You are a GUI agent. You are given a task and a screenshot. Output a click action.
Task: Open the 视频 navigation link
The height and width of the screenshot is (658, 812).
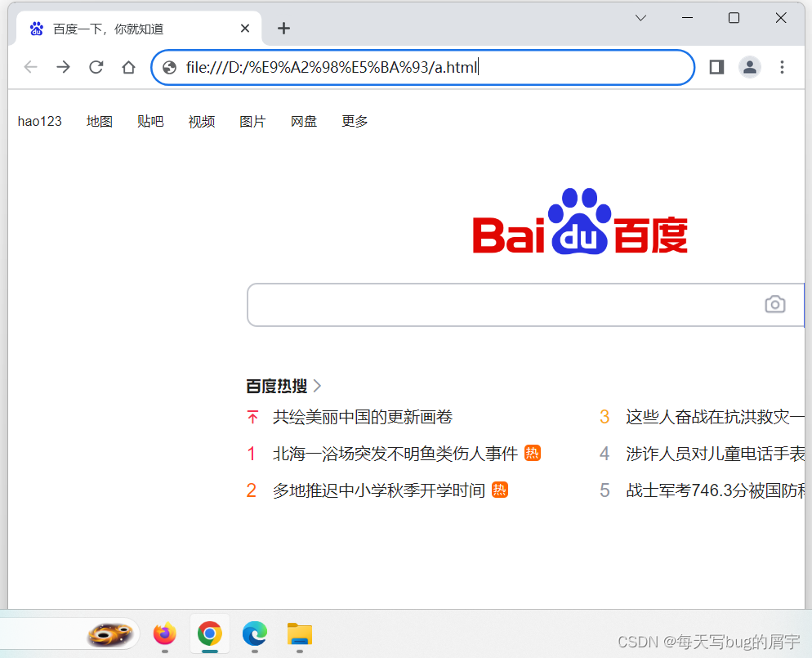202,121
